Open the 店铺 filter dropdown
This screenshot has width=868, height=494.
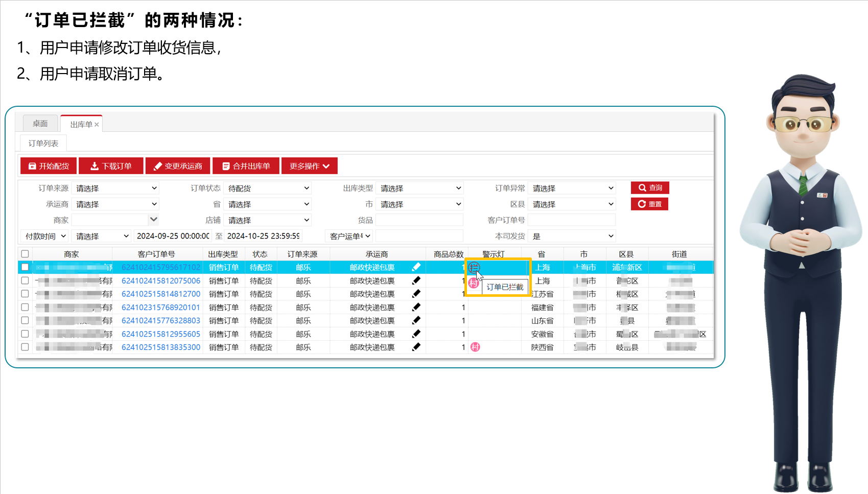coord(268,220)
